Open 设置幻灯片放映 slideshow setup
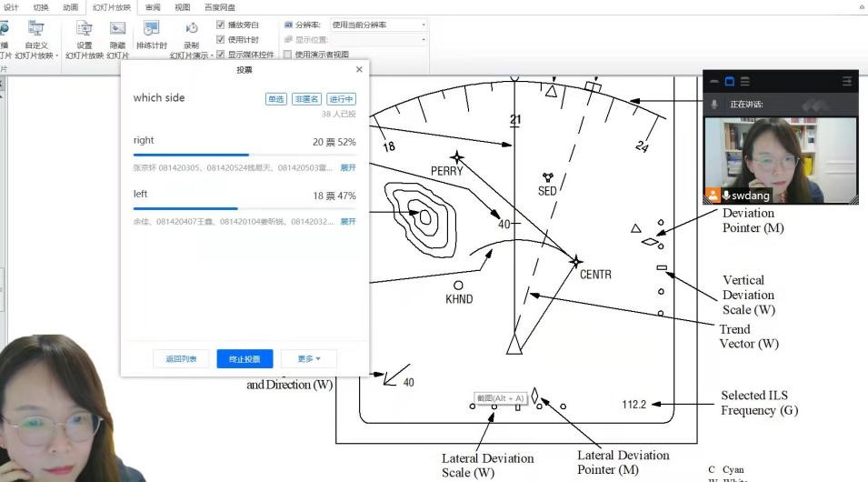The height and width of the screenshot is (482, 868). pyautogui.click(x=85, y=30)
